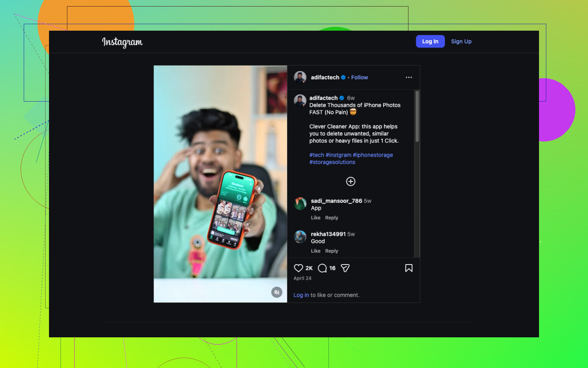Unmute the video with the speaker icon

tap(277, 292)
